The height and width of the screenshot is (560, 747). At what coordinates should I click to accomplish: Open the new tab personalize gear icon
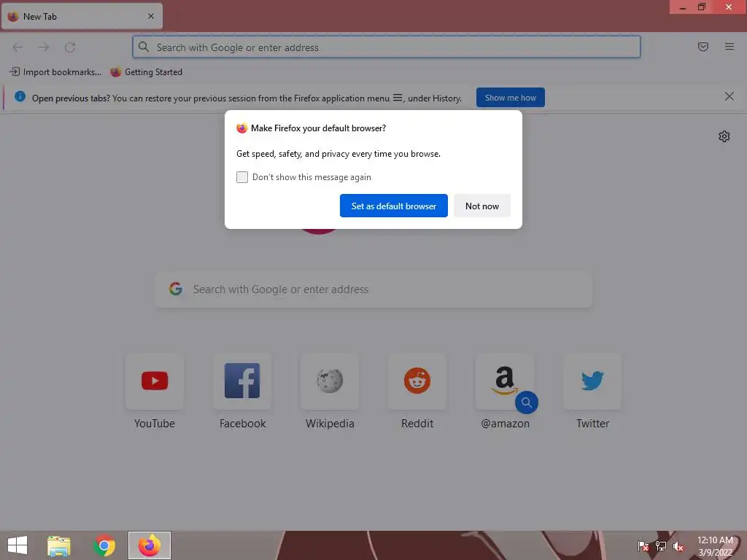click(x=724, y=136)
